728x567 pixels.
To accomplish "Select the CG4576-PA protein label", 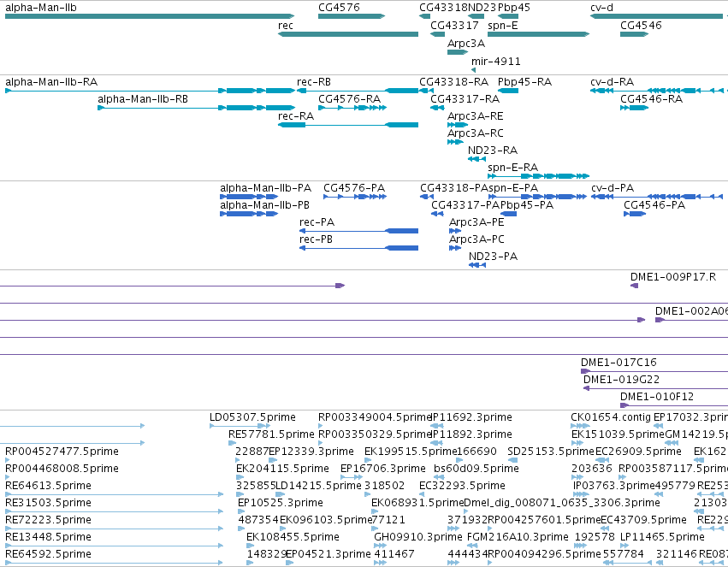I will 354,188.
